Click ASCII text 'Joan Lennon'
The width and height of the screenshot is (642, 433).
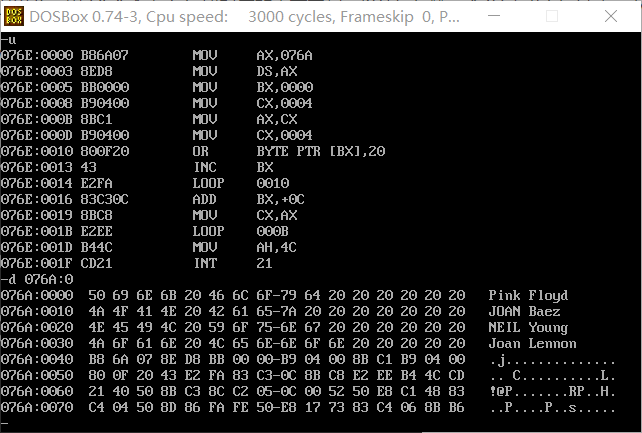tap(532, 343)
